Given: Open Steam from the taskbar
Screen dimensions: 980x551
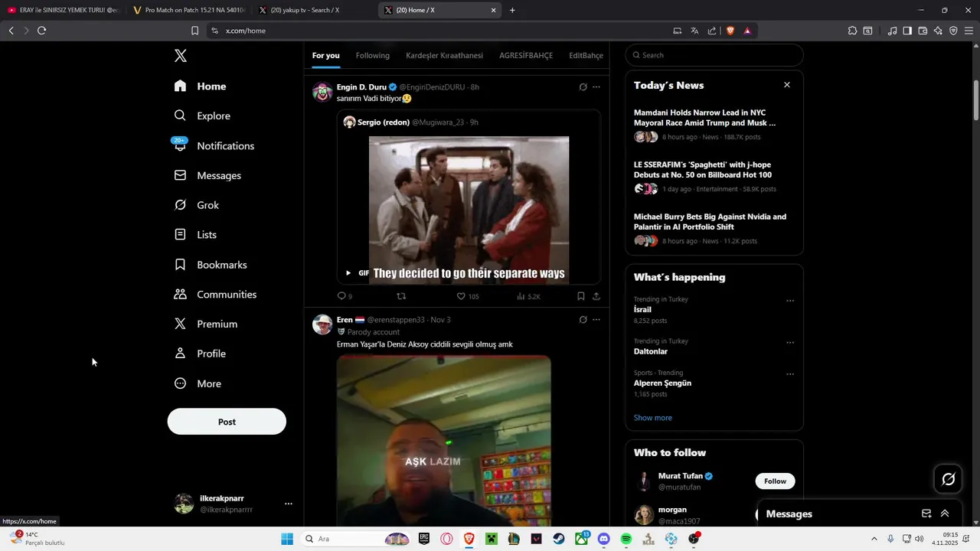Looking at the screenshot, I should click(x=559, y=539).
